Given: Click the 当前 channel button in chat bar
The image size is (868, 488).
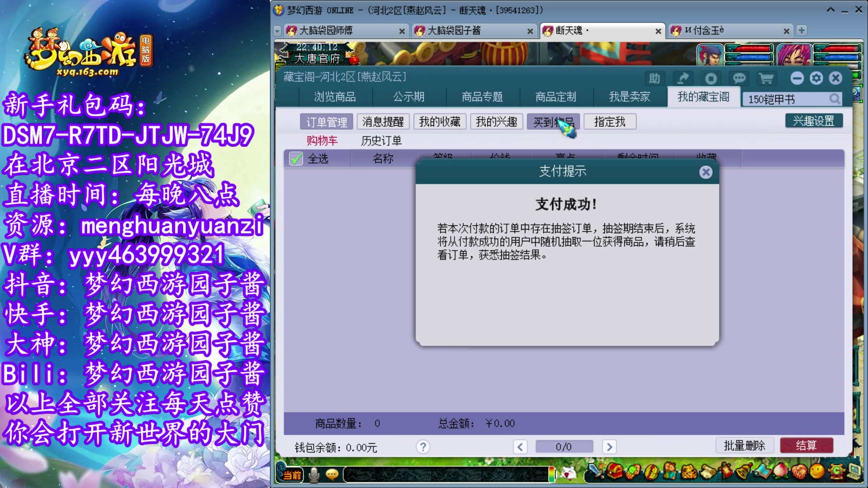Looking at the screenshot, I should tap(292, 475).
